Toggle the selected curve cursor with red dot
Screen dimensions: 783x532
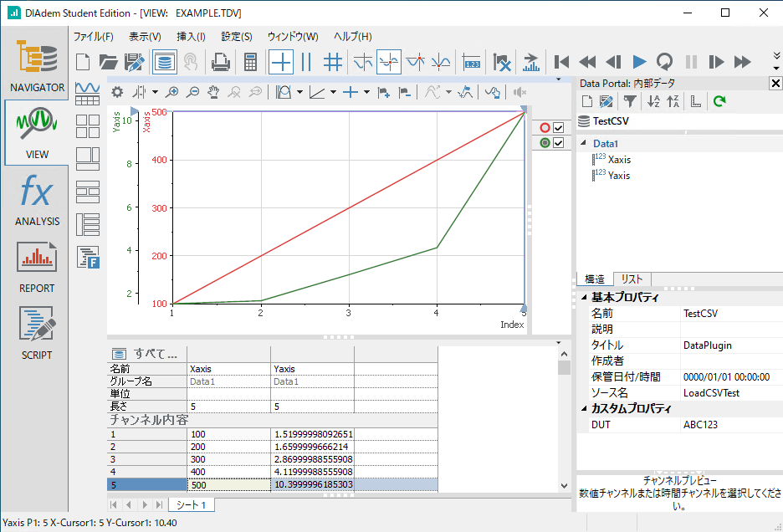[389, 62]
